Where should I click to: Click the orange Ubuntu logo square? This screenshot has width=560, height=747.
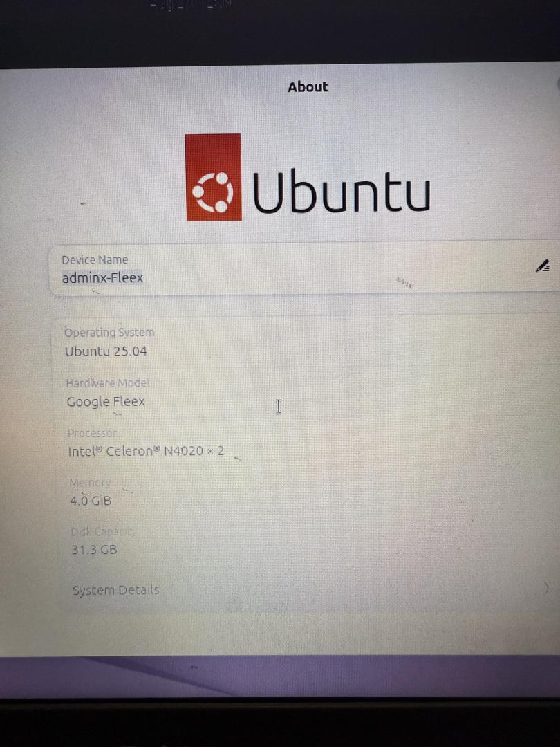pyautogui.click(x=213, y=177)
